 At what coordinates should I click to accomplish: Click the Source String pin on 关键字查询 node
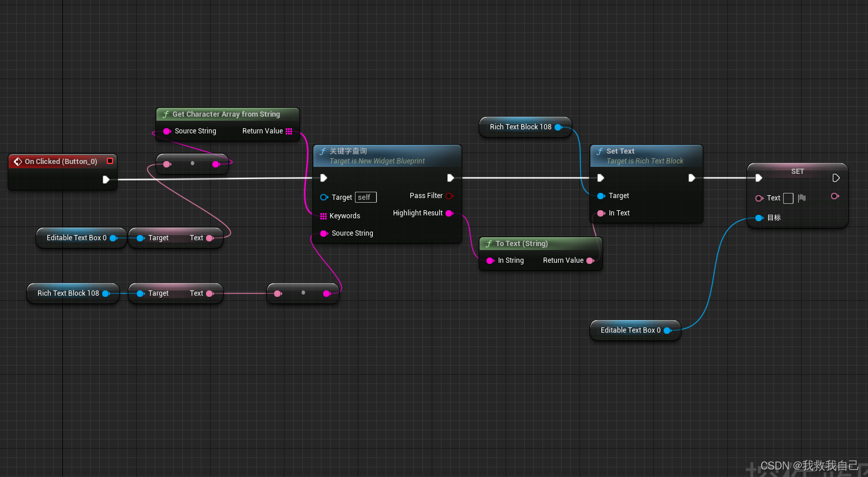pyautogui.click(x=324, y=233)
